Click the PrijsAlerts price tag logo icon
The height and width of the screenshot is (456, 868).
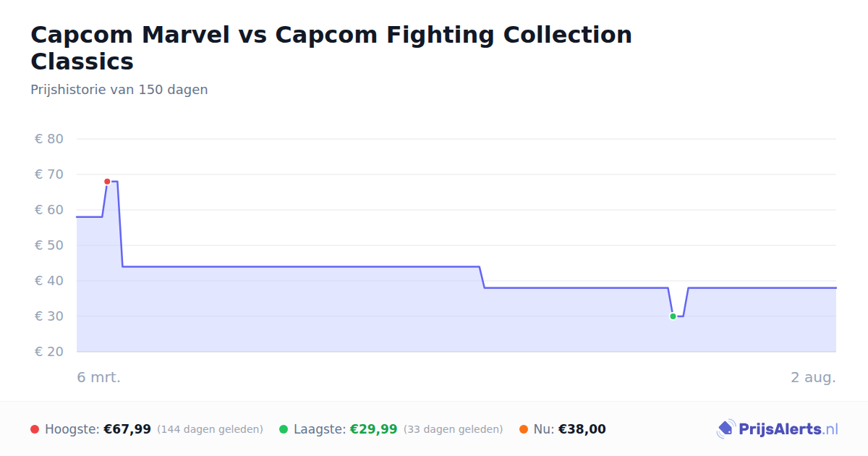click(726, 429)
